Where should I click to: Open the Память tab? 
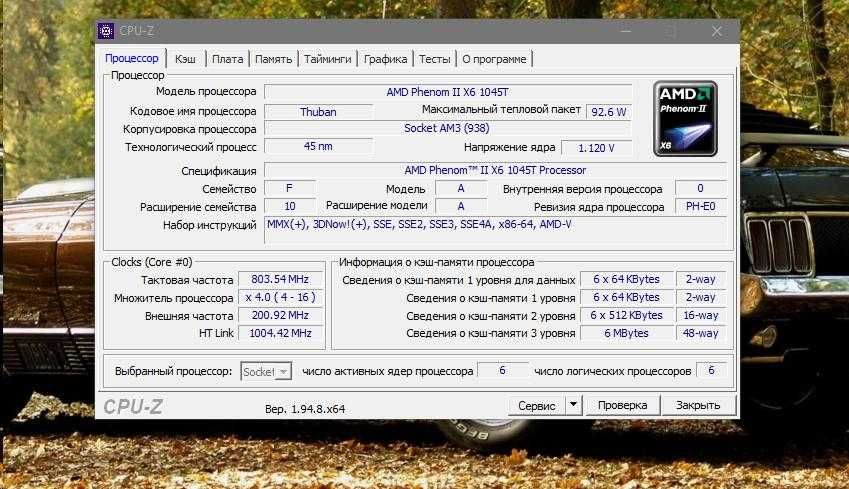[273, 59]
